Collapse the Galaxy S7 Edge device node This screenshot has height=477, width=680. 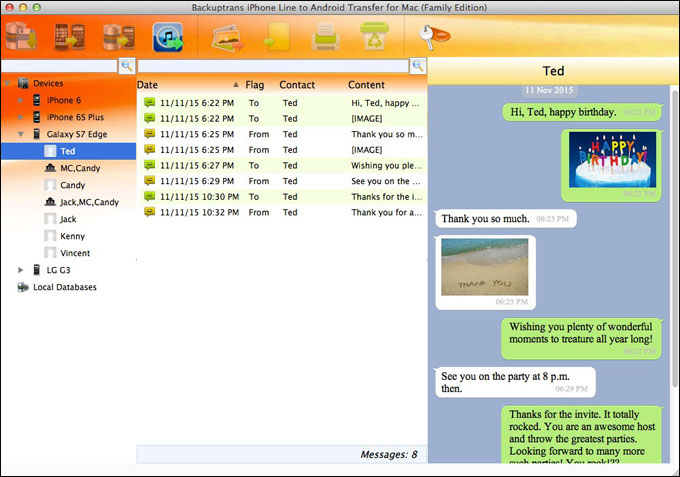(20, 134)
